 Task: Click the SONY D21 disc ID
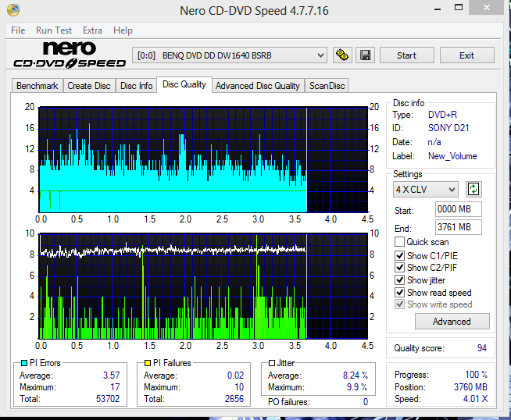coord(448,128)
